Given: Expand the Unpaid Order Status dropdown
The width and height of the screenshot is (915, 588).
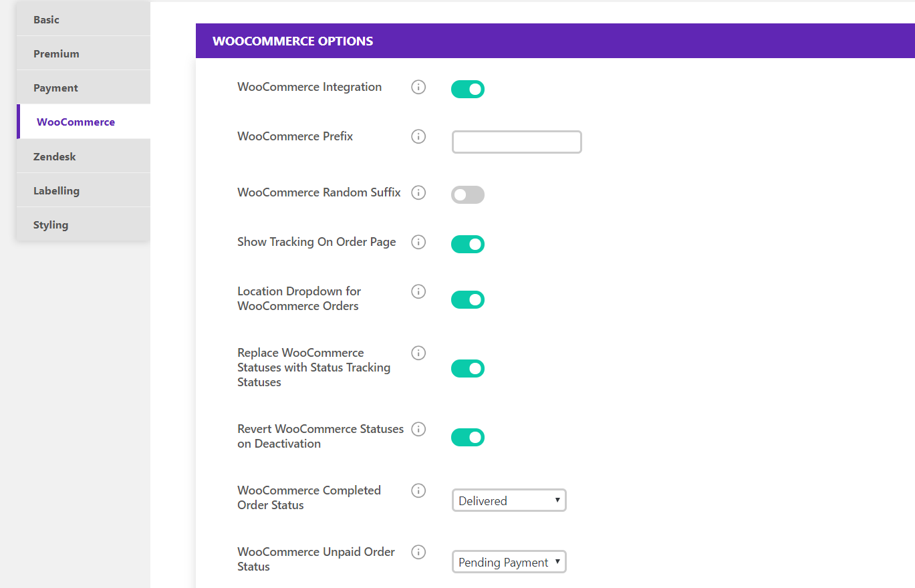Looking at the screenshot, I should tap(509, 562).
